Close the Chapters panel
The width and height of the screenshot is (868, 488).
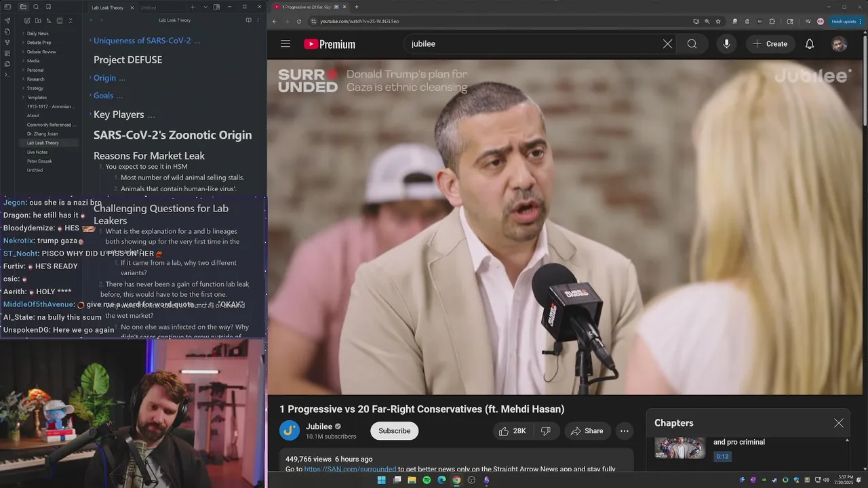pyautogui.click(x=839, y=423)
